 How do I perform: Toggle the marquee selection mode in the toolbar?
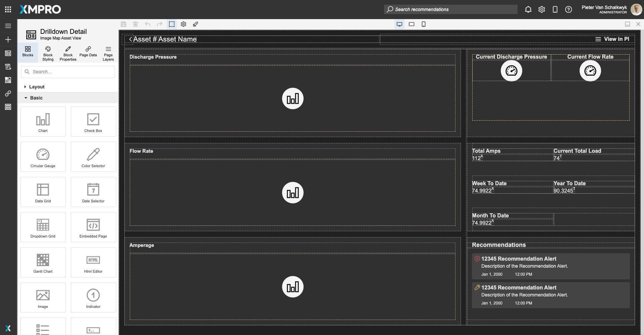point(172,24)
